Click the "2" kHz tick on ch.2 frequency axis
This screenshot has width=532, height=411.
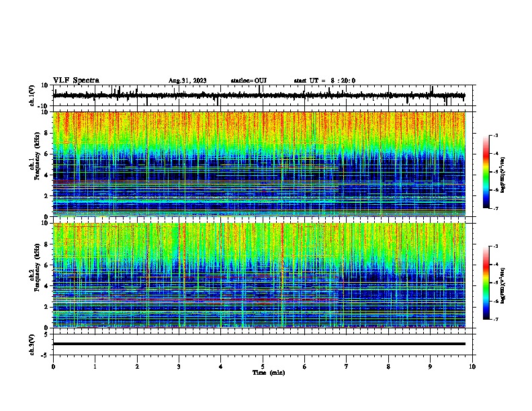[47, 307]
